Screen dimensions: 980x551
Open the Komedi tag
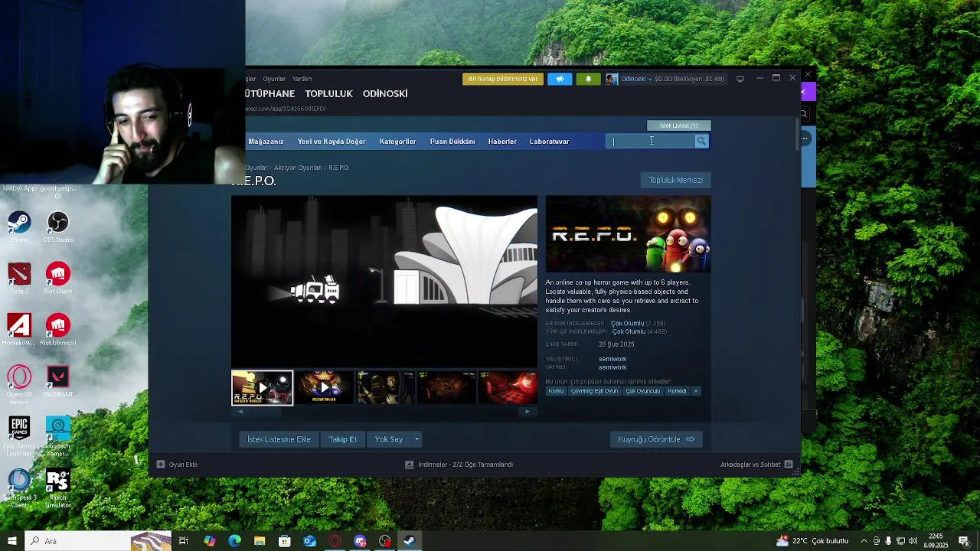(x=677, y=391)
